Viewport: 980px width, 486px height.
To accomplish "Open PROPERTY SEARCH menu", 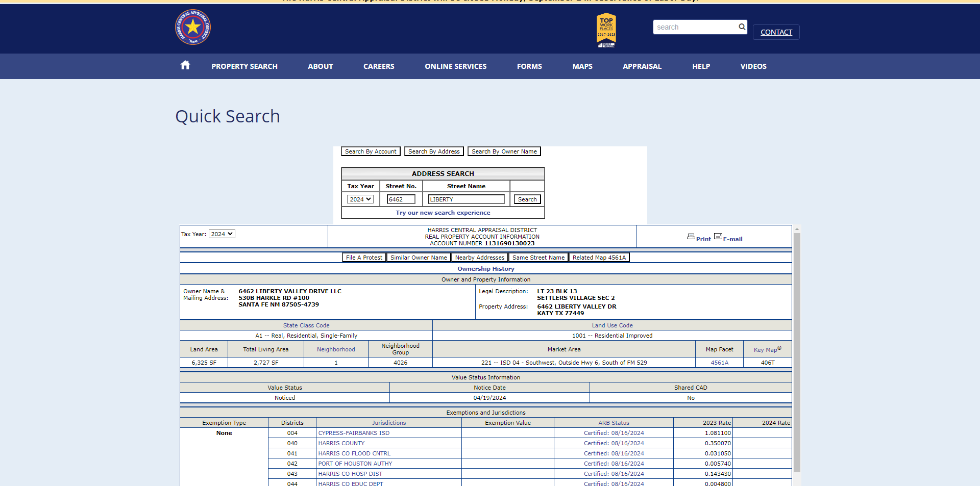I will 244,66.
